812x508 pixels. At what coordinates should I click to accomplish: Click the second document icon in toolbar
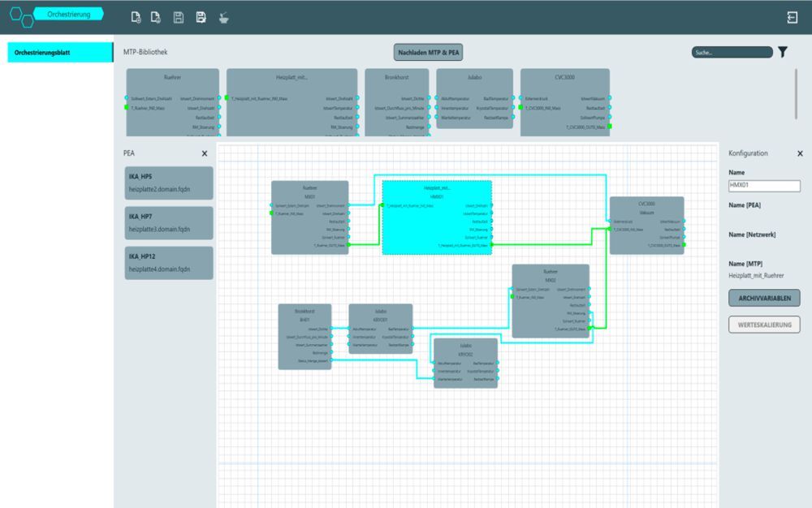pos(156,17)
